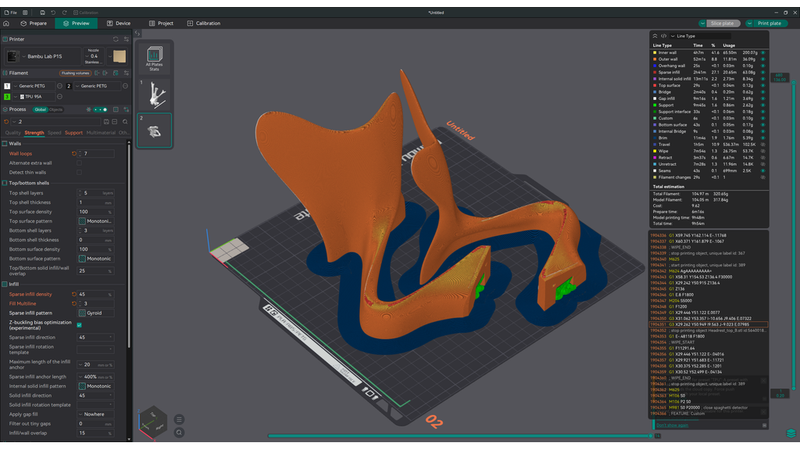Toggle the advanced settings mode switch
Viewport: 800px width, 450px height.
coord(102,110)
